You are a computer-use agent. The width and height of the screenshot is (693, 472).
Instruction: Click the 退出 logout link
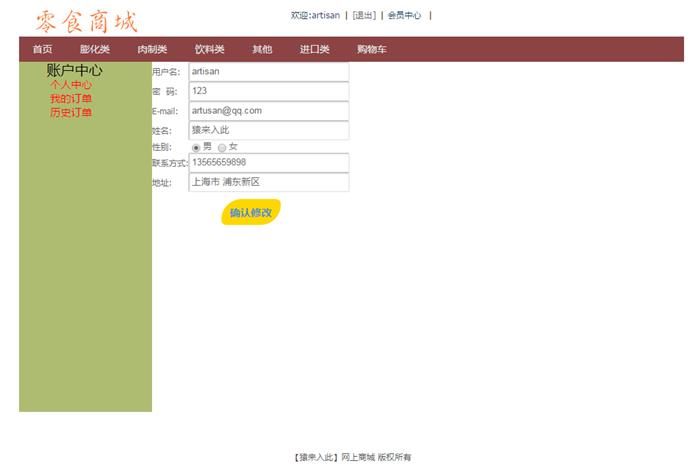click(364, 16)
